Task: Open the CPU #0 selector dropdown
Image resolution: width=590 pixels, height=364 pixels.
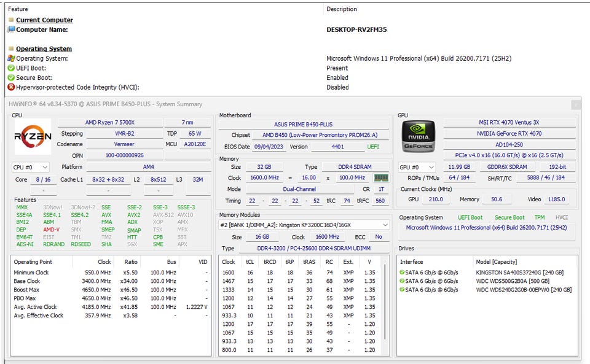Action: click(31, 167)
